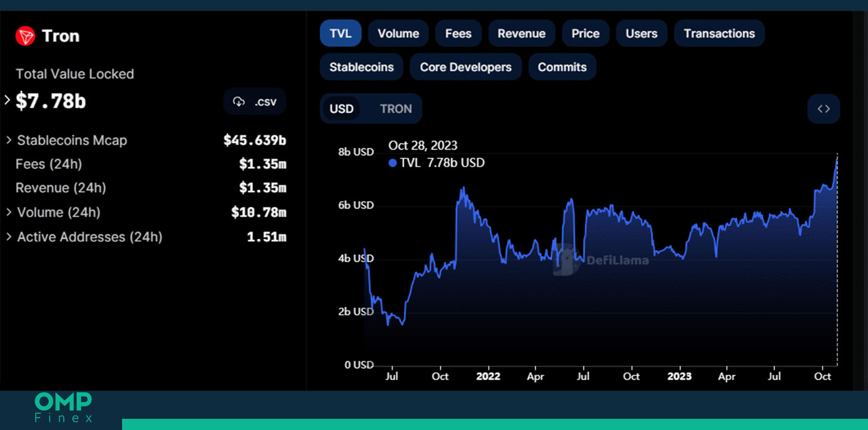
Task: Click the Revenue (24h) label
Action: coord(60,188)
